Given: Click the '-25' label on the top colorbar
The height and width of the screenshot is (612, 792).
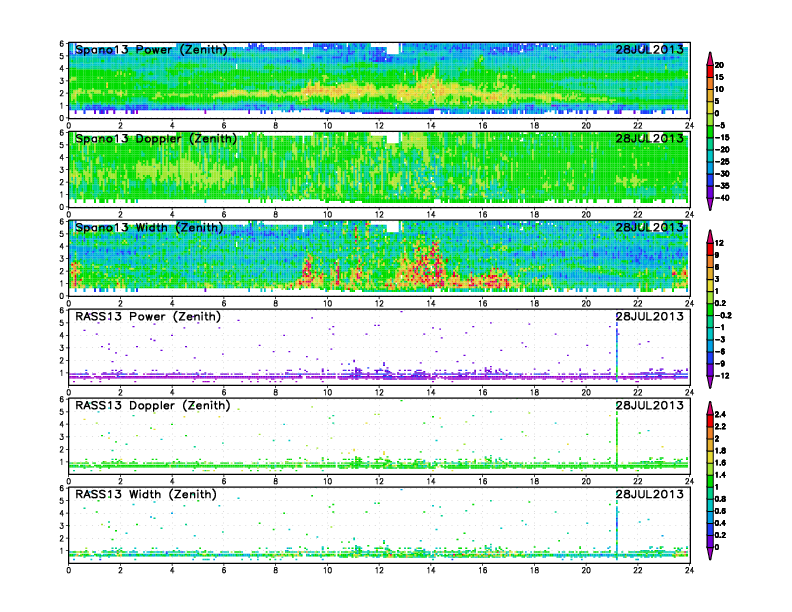Looking at the screenshot, I should point(722,162).
